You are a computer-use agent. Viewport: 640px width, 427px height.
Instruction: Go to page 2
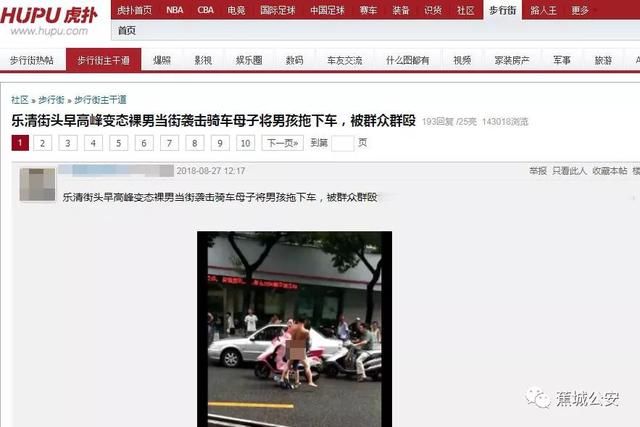click(42, 143)
